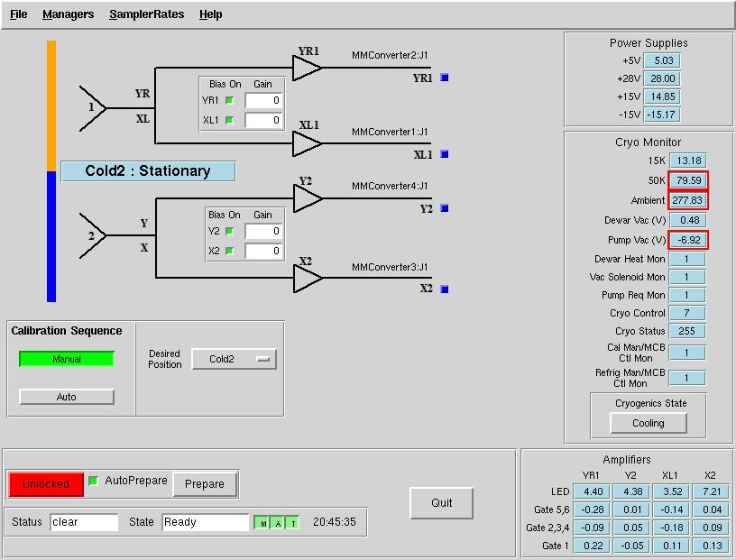
Task: Click the XL1 amplifier triangle symbol
Action: click(307, 143)
